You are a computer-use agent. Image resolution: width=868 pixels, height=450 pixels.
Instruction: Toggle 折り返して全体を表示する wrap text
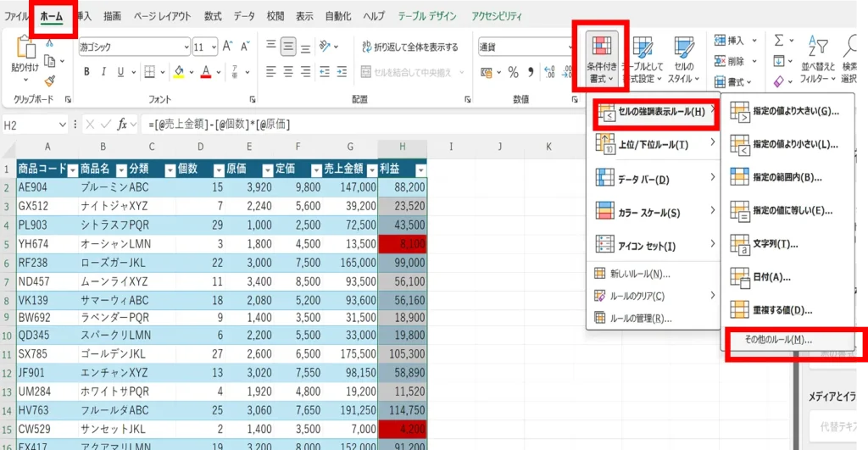click(410, 47)
